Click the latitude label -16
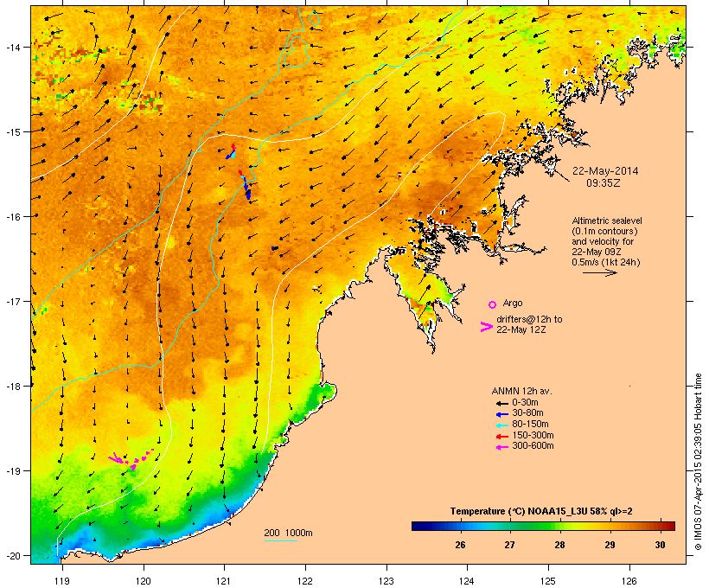709x588 pixels. pyautogui.click(x=12, y=217)
